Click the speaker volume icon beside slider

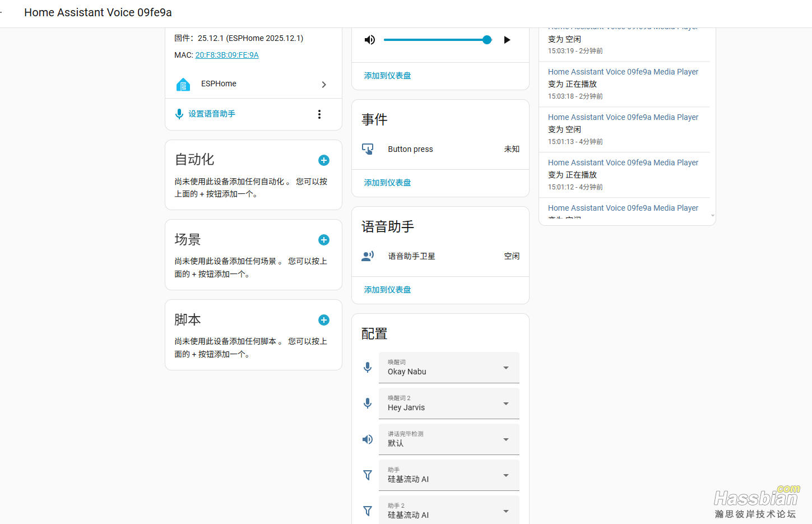pos(370,40)
